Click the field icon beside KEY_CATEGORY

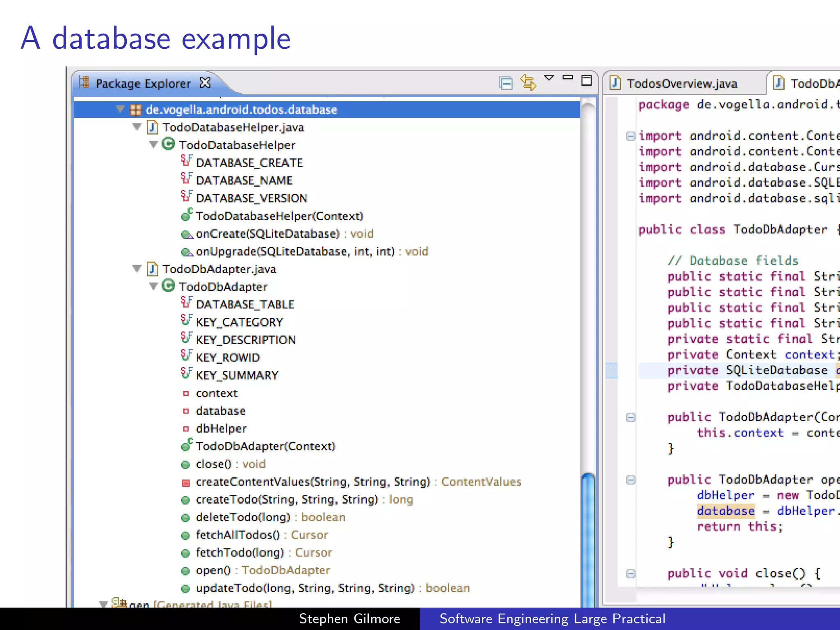tap(186, 320)
